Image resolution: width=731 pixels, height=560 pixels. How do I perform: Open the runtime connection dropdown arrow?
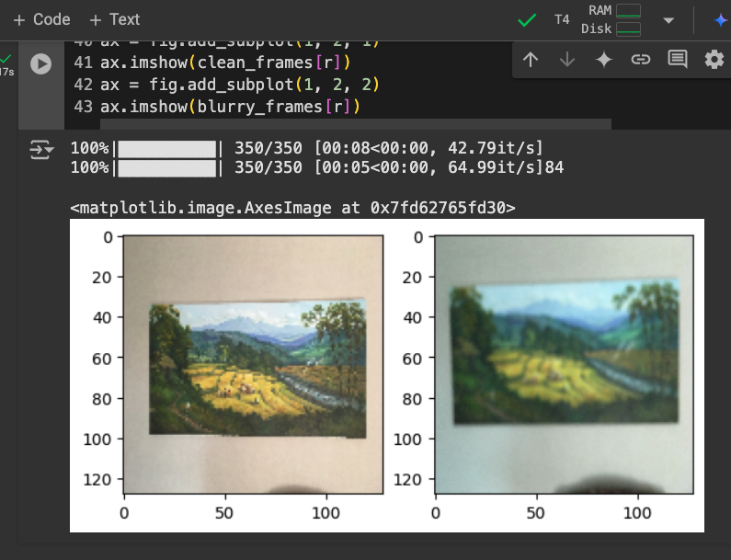point(668,20)
